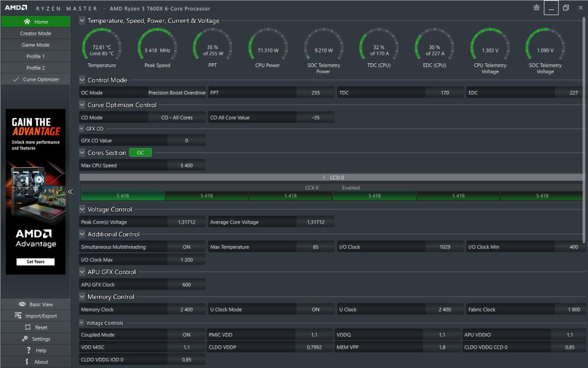The height and width of the screenshot is (368, 588).
Task: Switch to Basic View
Action: pos(35,304)
